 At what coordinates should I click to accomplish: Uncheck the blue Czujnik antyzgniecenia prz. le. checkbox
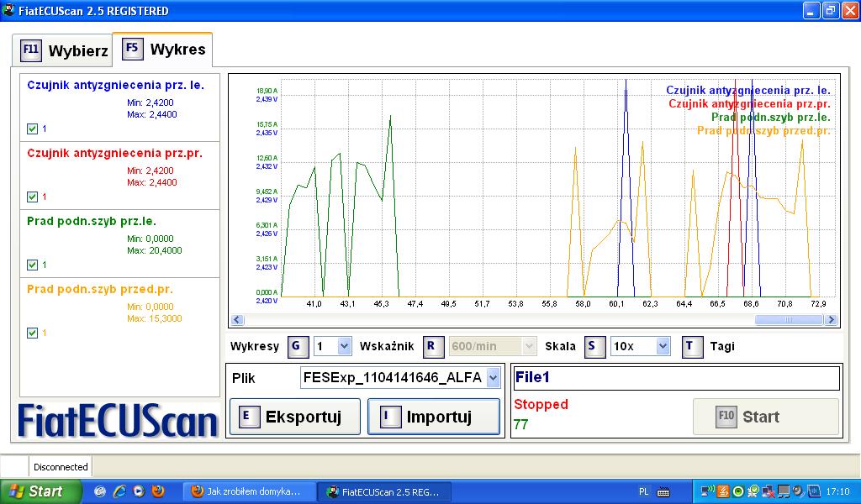(x=33, y=129)
